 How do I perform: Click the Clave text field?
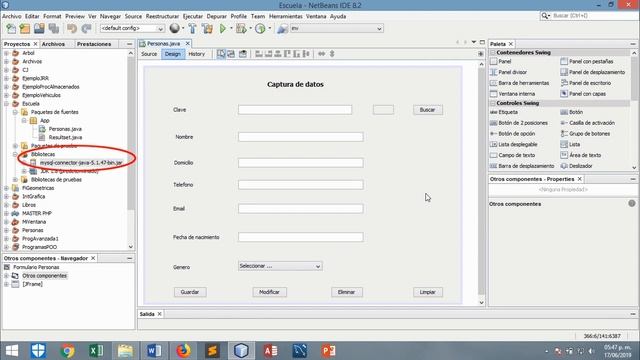(x=295, y=110)
